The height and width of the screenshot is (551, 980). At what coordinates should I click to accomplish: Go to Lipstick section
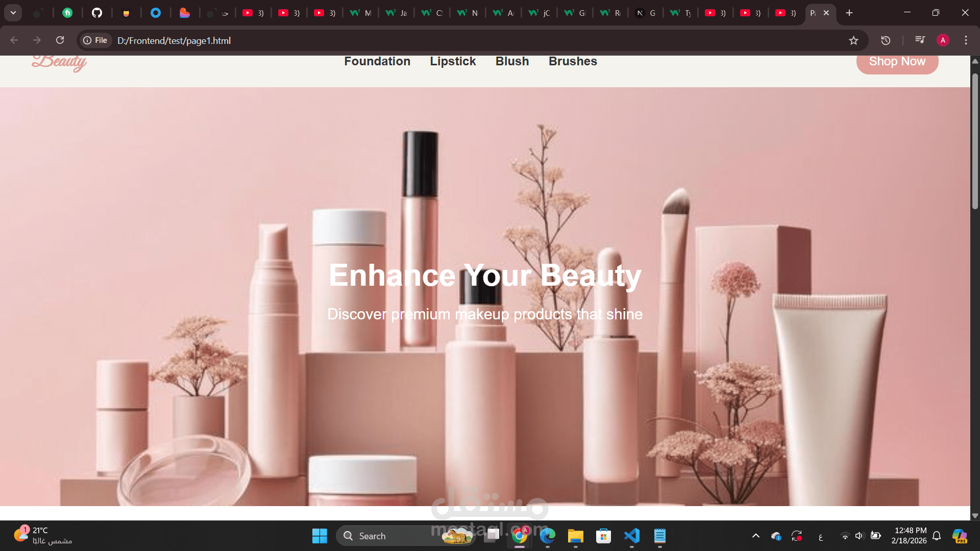(452, 61)
